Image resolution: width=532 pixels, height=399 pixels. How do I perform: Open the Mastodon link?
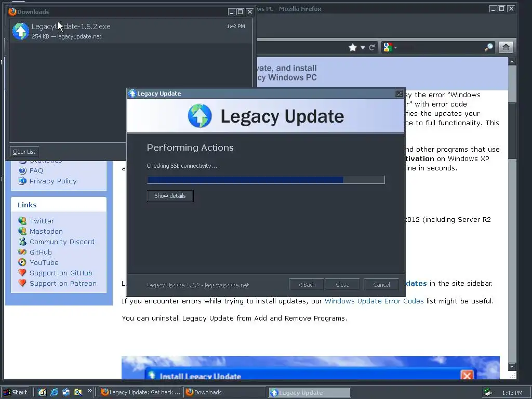[x=46, y=231]
